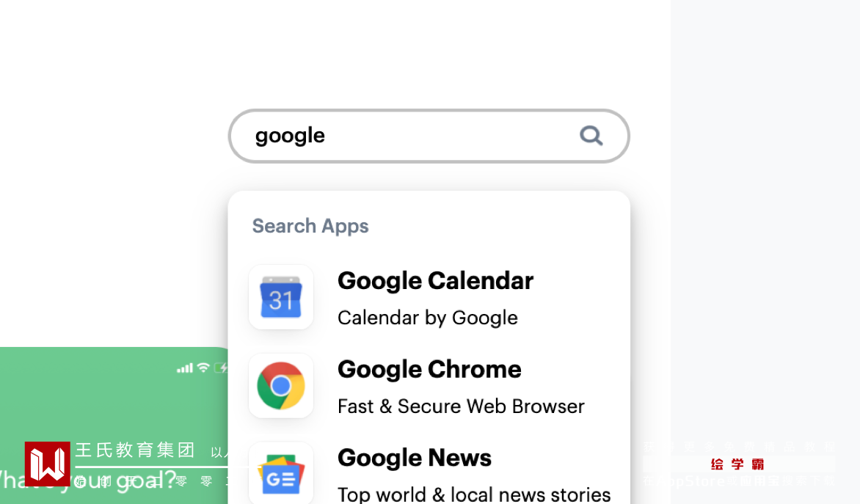The image size is (860, 504).
Task: Open the Google News app icon
Action: 281,473
